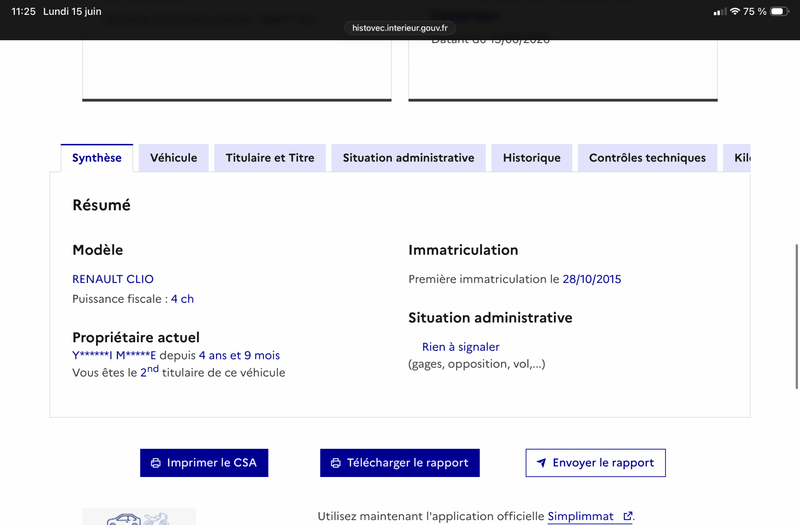Screen dimensions: 800x525
Task: Tap the histovec.interieur.gouv.fr address bar
Action: (399, 28)
